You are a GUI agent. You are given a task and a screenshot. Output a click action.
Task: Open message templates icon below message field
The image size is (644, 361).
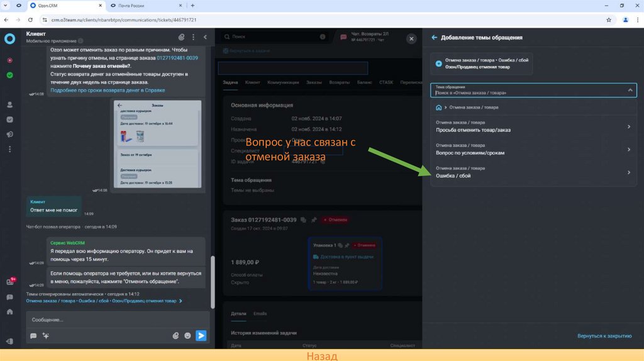click(33, 336)
